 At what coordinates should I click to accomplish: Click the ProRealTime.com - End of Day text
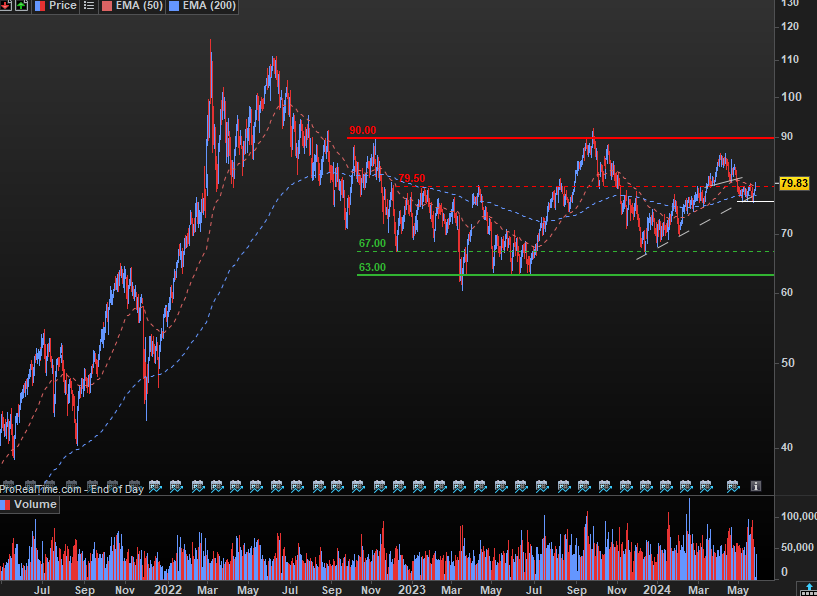point(72,489)
